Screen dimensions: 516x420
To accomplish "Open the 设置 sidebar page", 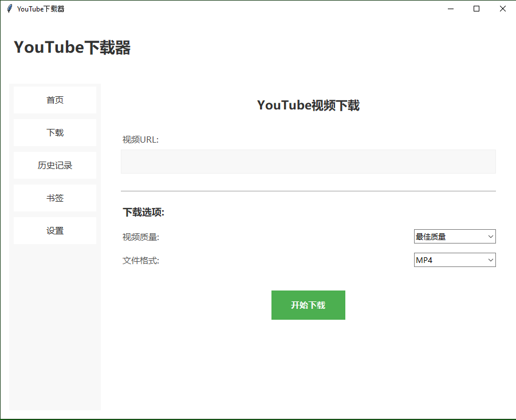I will click(55, 230).
